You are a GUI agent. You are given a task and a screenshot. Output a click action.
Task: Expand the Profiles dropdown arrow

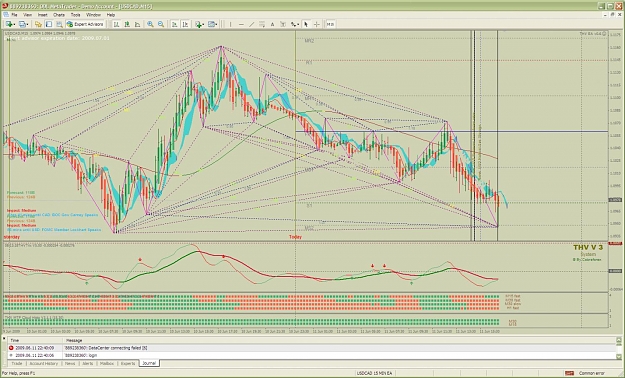tap(27, 25)
